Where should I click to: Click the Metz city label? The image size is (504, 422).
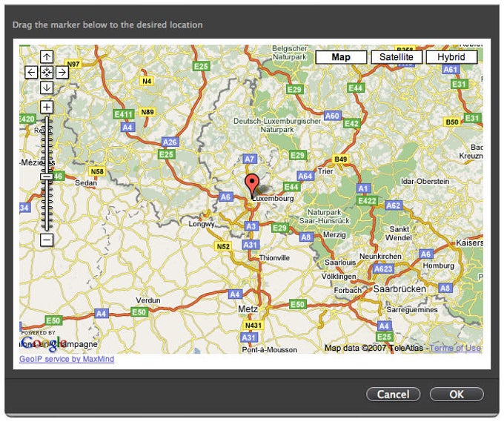point(248,309)
